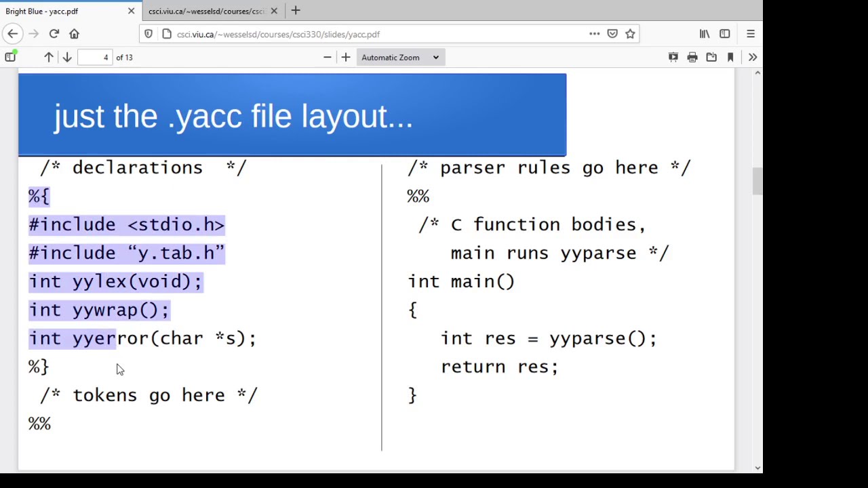Viewport: 868px width, 488px height.
Task: Open Firefox hamburger menu
Action: coord(751,34)
